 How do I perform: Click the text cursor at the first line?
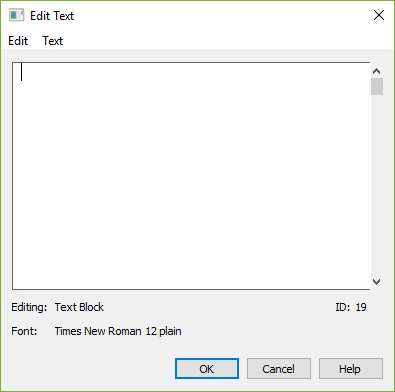click(x=22, y=72)
